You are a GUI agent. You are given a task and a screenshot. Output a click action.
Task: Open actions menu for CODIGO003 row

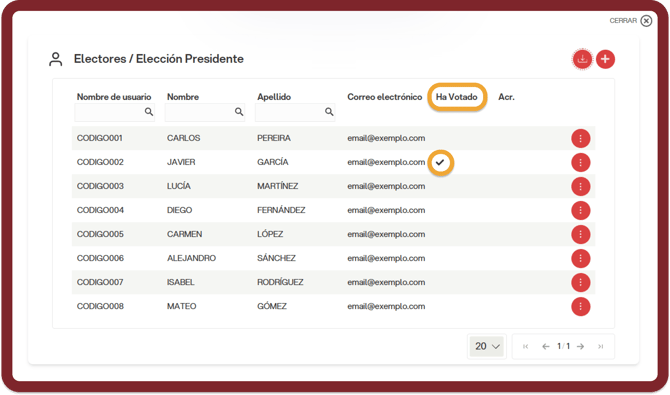(580, 186)
